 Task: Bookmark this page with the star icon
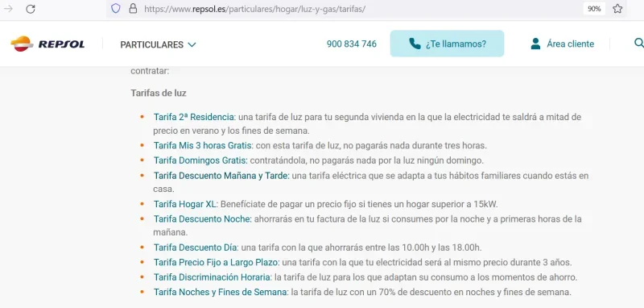(x=617, y=9)
